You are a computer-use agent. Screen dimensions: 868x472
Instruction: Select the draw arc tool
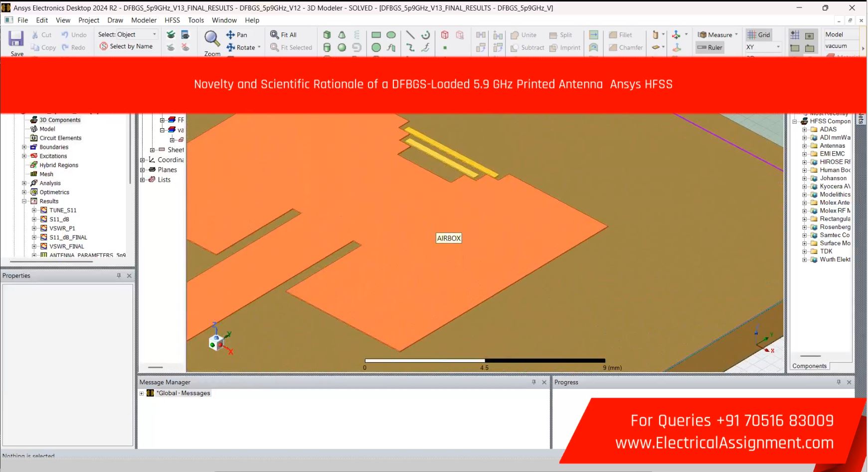pos(426,34)
